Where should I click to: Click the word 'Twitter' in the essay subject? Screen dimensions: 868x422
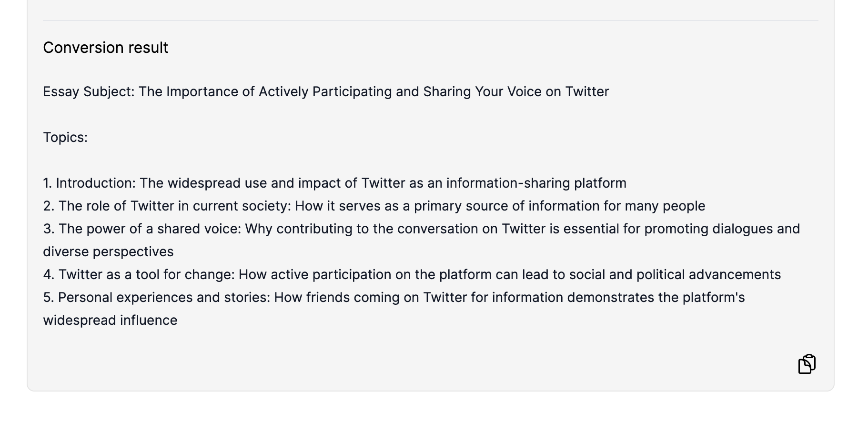[x=587, y=91]
